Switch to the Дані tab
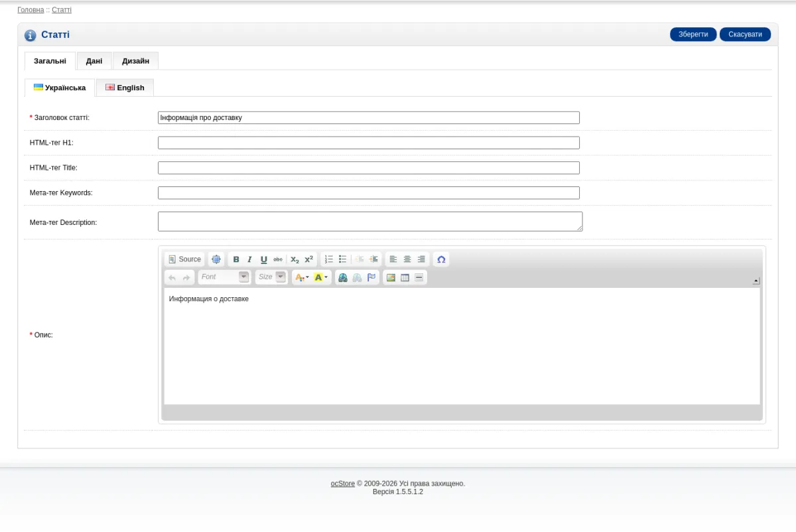The height and width of the screenshot is (532, 796). [94, 61]
